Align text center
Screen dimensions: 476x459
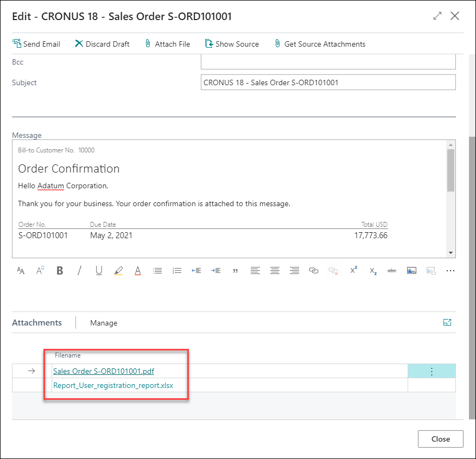275,271
